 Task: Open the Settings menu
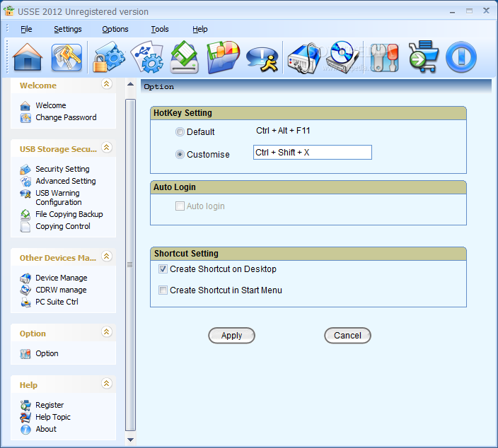click(x=68, y=29)
